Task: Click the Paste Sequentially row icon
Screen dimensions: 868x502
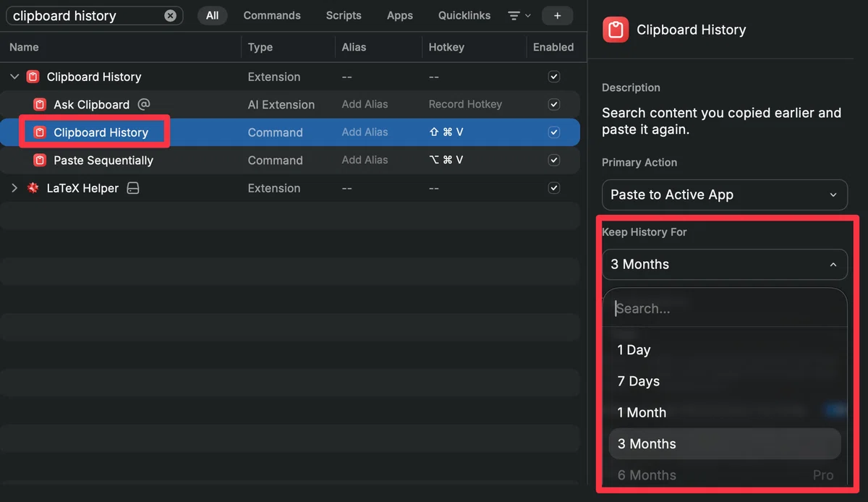Action: pos(40,160)
